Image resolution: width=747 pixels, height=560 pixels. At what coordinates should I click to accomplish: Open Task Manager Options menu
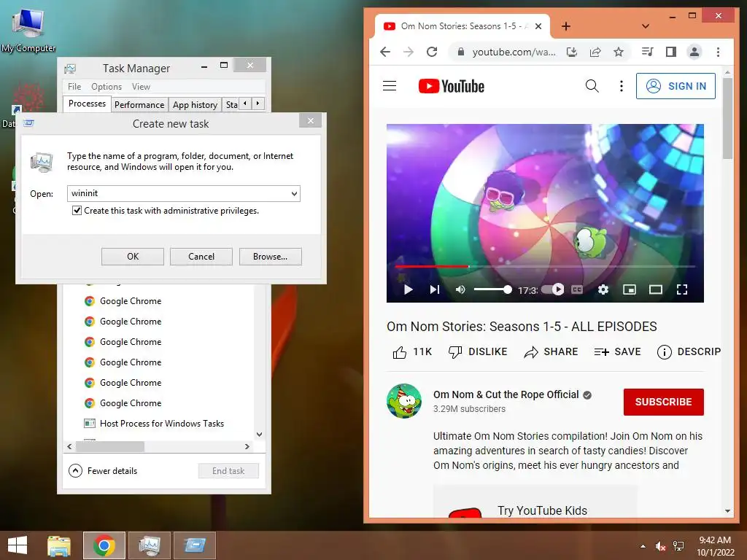click(x=107, y=87)
